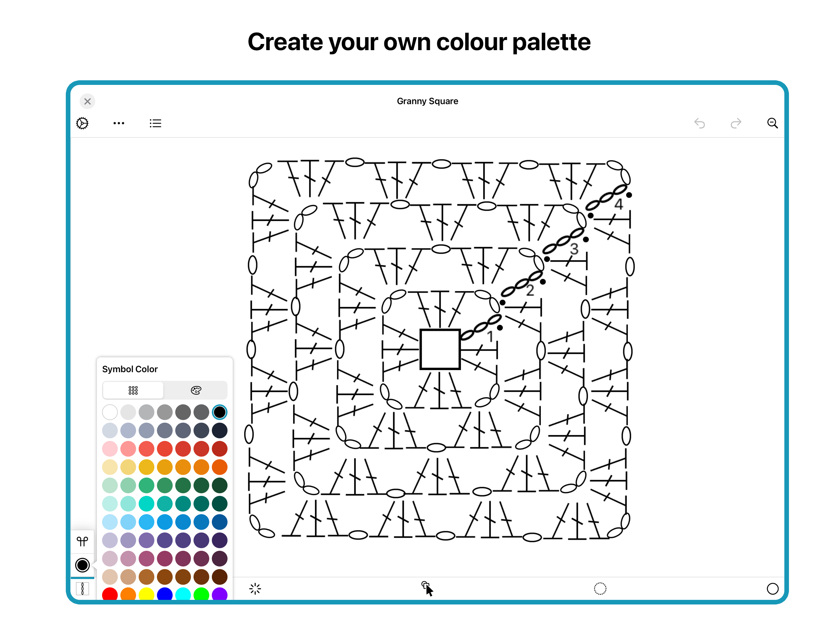840x630 pixels.
Task: Open the list view icon
Action: pyautogui.click(x=155, y=123)
